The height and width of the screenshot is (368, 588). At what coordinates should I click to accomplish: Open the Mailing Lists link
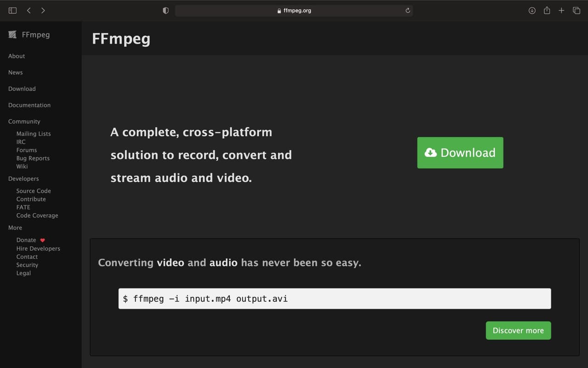(34, 133)
